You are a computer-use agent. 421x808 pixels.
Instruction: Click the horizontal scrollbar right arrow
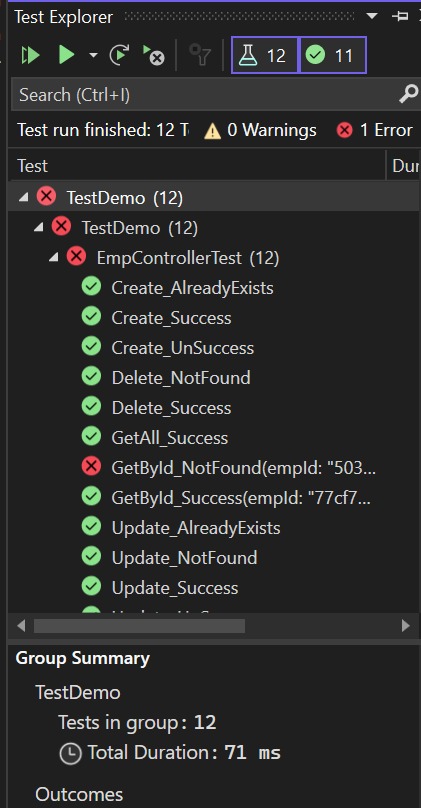coord(406,626)
